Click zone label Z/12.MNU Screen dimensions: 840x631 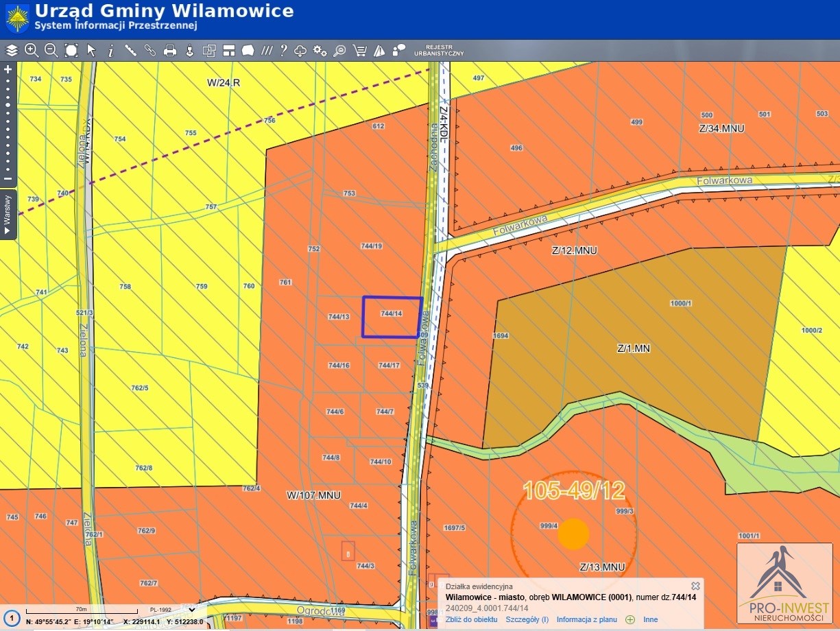(575, 251)
